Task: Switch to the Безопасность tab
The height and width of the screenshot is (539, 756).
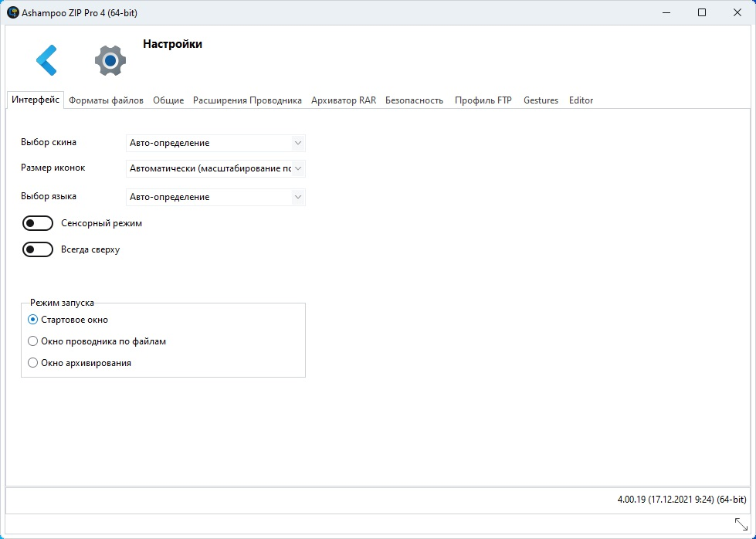Action: (414, 100)
